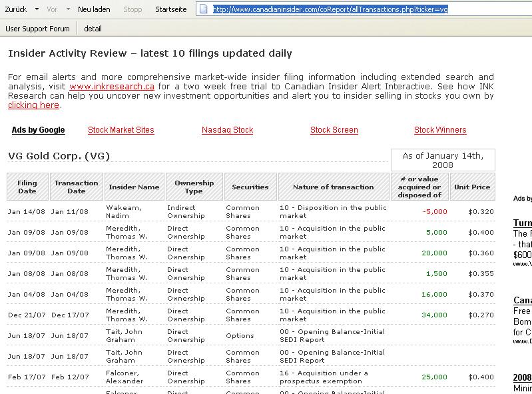Click the $0.360 unit price
Screen dimensions: 532x394
tap(481, 253)
